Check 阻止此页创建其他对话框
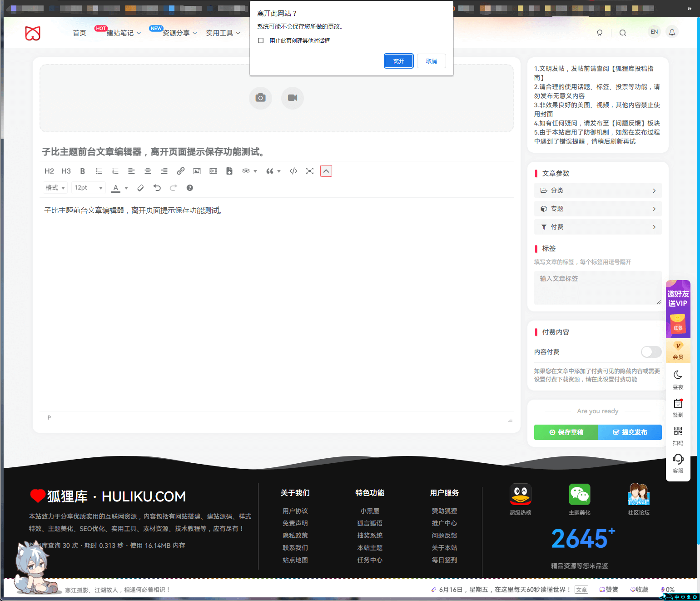Screen dimensions: 700x601 [261, 40]
